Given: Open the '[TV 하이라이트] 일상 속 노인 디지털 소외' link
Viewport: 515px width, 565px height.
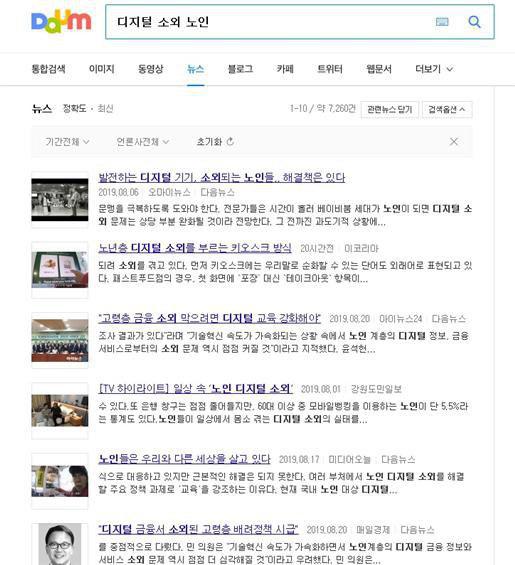Looking at the screenshot, I should 196,388.
